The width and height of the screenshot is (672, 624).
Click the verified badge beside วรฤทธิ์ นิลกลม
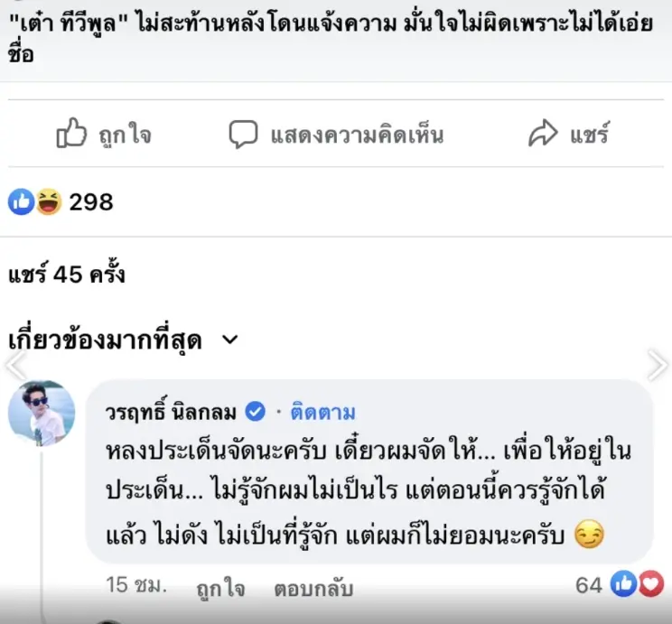(x=256, y=412)
